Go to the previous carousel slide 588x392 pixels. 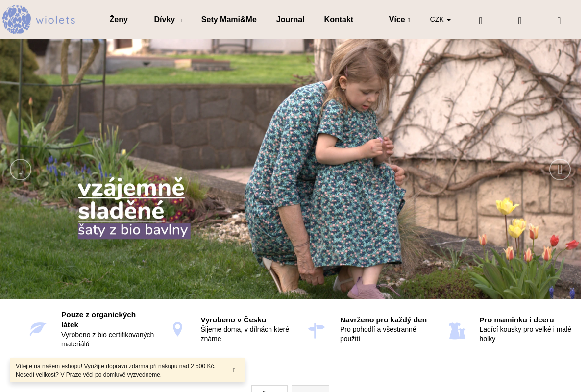click(21, 170)
